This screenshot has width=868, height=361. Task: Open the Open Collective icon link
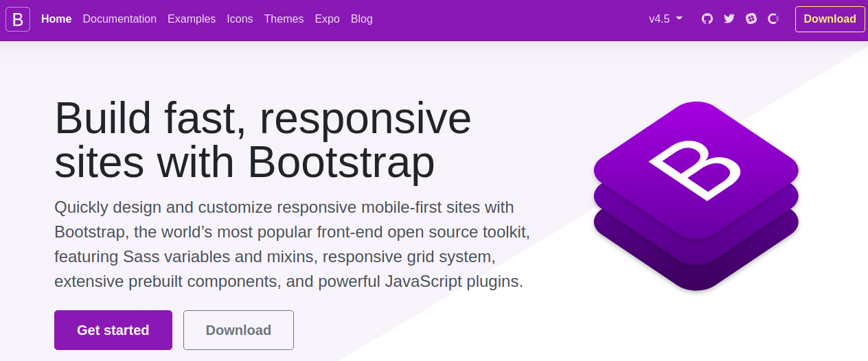point(773,19)
